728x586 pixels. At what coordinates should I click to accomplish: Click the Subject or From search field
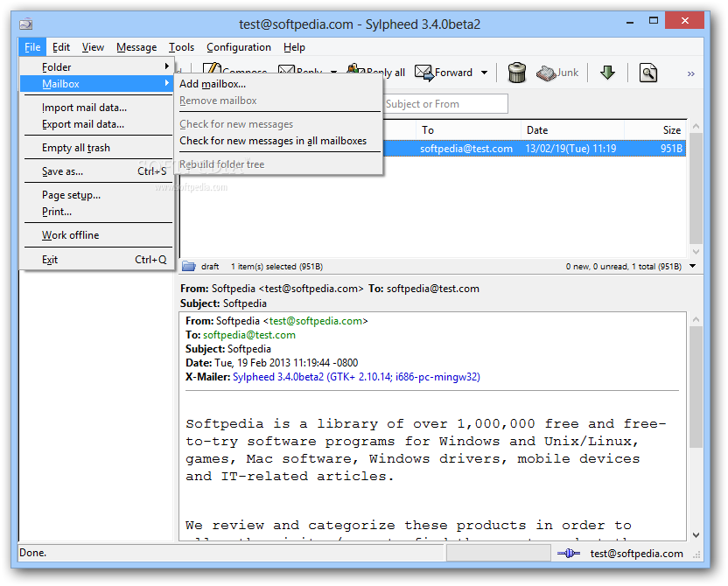[x=444, y=104]
